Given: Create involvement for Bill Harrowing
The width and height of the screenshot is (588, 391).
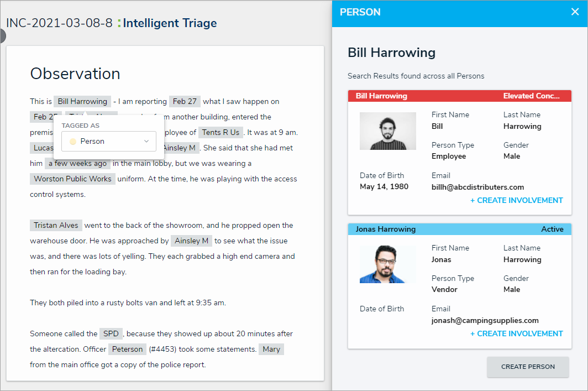Looking at the screenshot, I should tap(516, 200).
